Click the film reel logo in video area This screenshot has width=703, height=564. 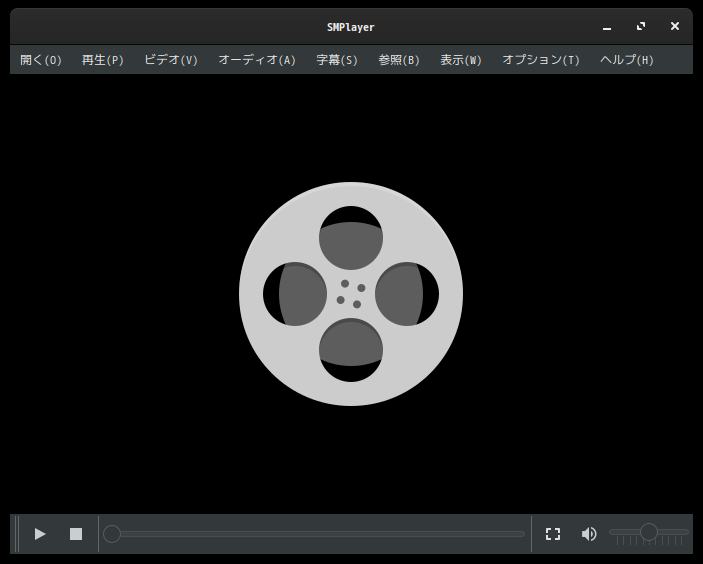click(x=351, y=294)
